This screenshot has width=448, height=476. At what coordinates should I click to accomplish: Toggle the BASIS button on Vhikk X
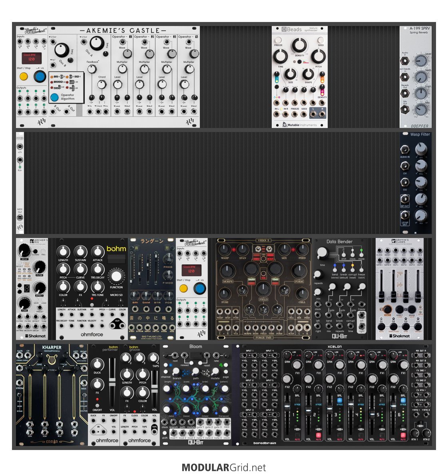point(252,281)
